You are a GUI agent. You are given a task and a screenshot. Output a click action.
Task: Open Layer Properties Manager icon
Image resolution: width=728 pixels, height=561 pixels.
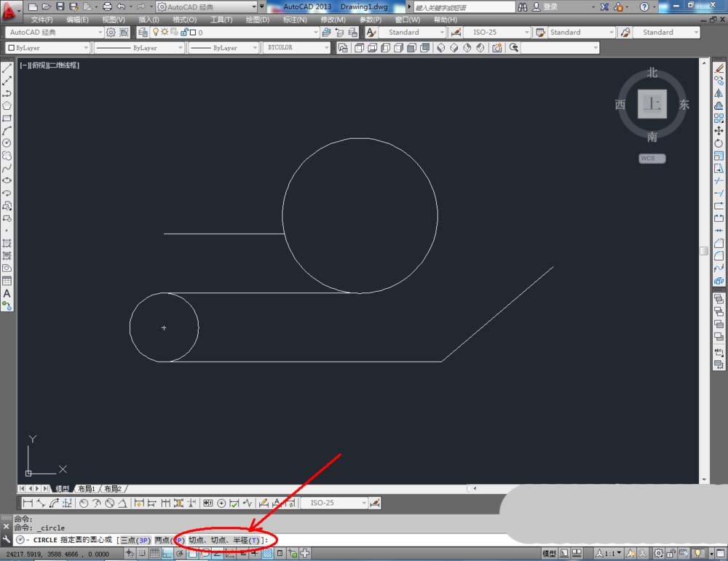pos(143,32)
